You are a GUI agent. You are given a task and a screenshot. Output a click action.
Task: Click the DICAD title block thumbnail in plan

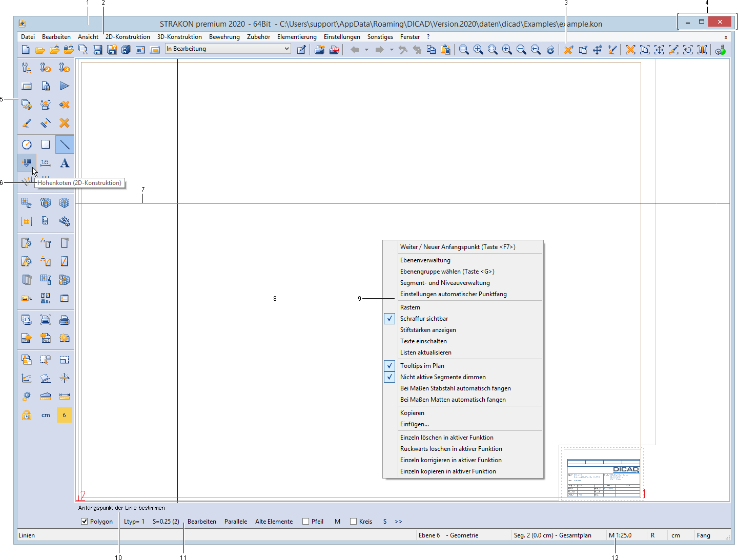point(603,478)
